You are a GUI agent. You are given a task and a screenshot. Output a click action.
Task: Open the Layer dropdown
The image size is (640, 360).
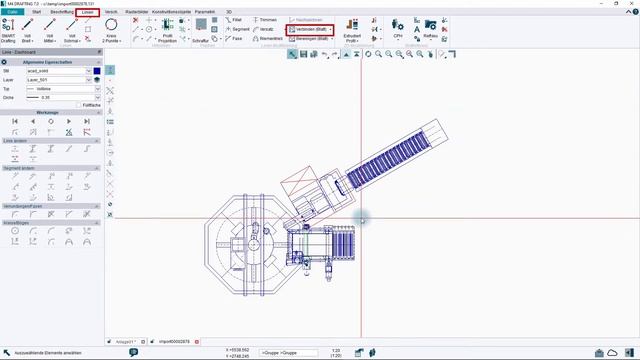88,80
